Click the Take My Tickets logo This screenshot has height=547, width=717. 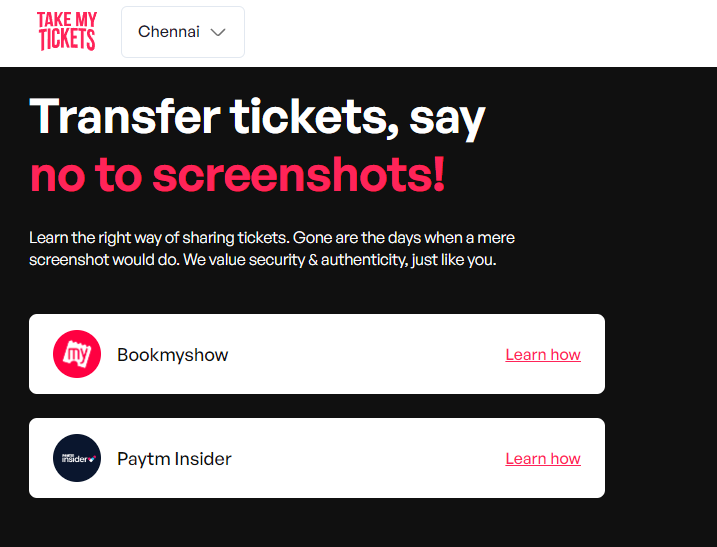click(66, 31)
